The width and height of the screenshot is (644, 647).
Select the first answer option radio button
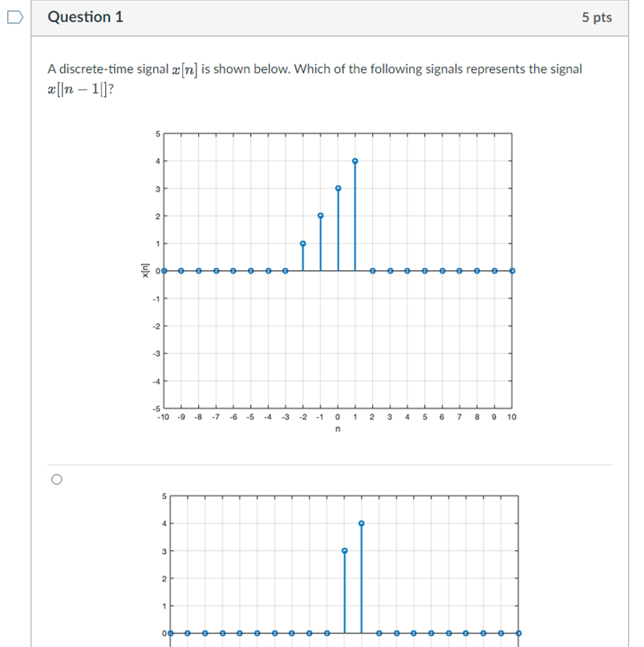pyautogui.click(x=56, y=479)
